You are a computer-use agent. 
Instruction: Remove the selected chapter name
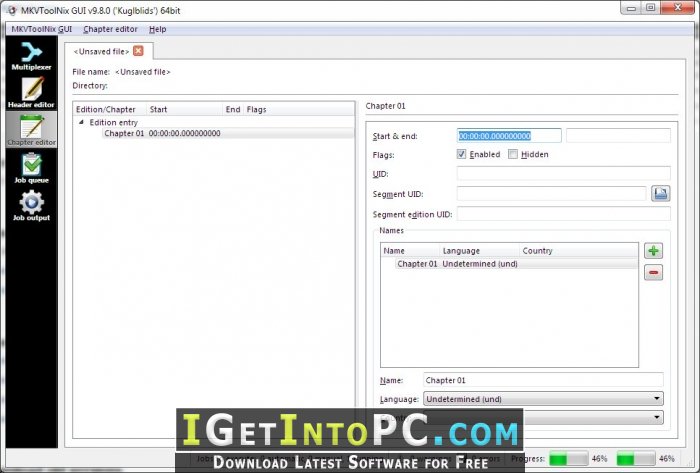coord(653,273)
